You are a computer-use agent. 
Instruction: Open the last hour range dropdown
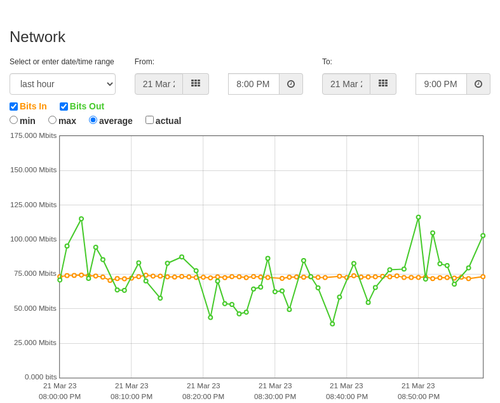(63, 84)
